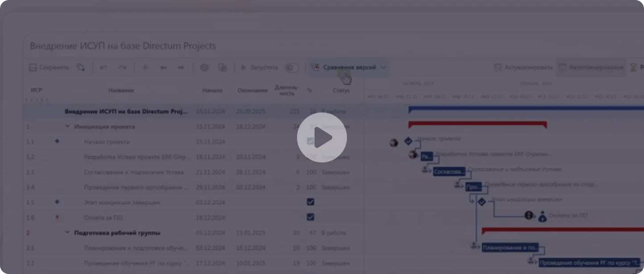
Task: Play the video with the center play button
Action: coord(322,137)
